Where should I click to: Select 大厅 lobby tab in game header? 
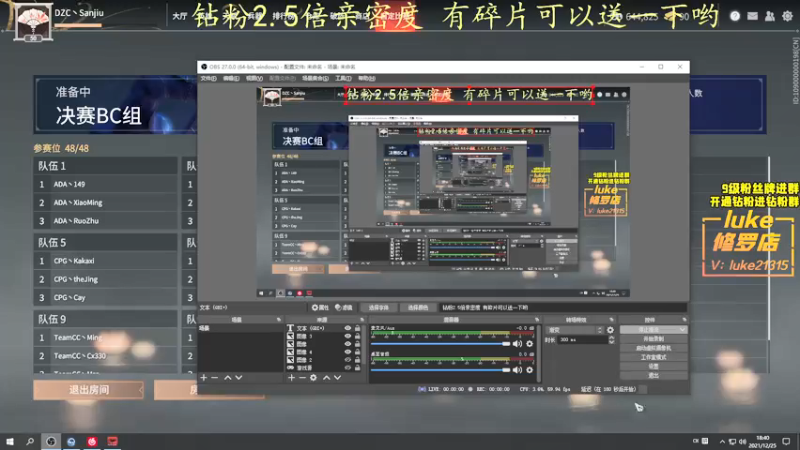point(180,16)
